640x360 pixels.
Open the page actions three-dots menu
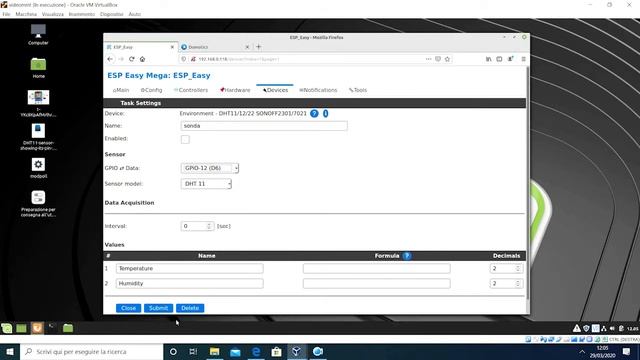click(x=428, y=59)
